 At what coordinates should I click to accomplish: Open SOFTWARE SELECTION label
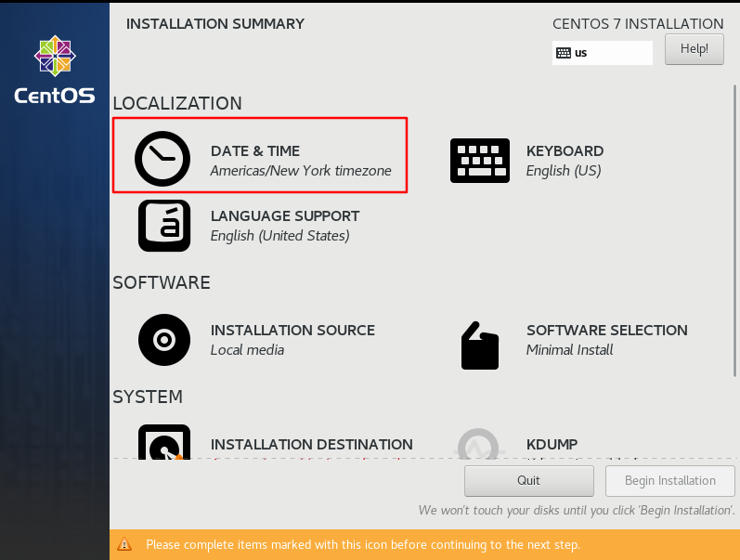pos(607,331)
